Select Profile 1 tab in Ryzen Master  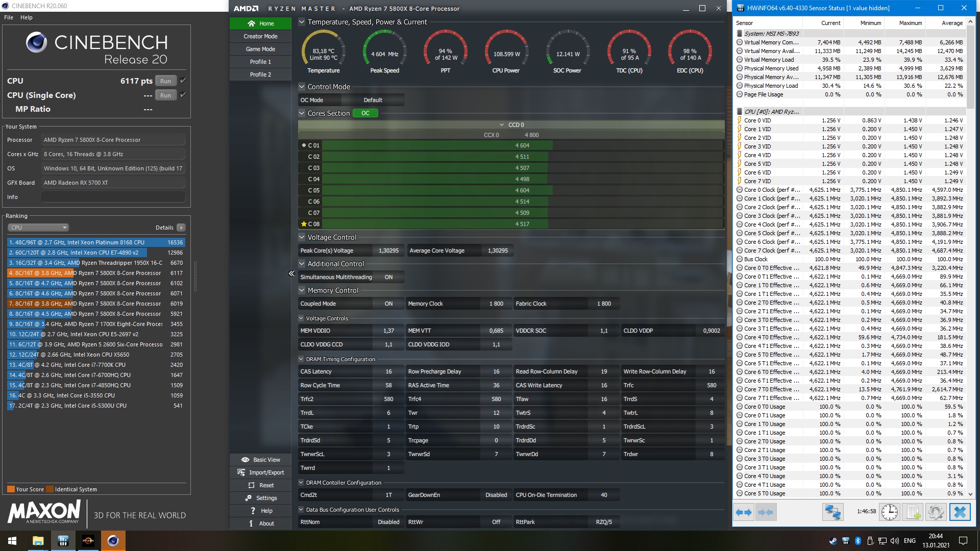point(260,62)
